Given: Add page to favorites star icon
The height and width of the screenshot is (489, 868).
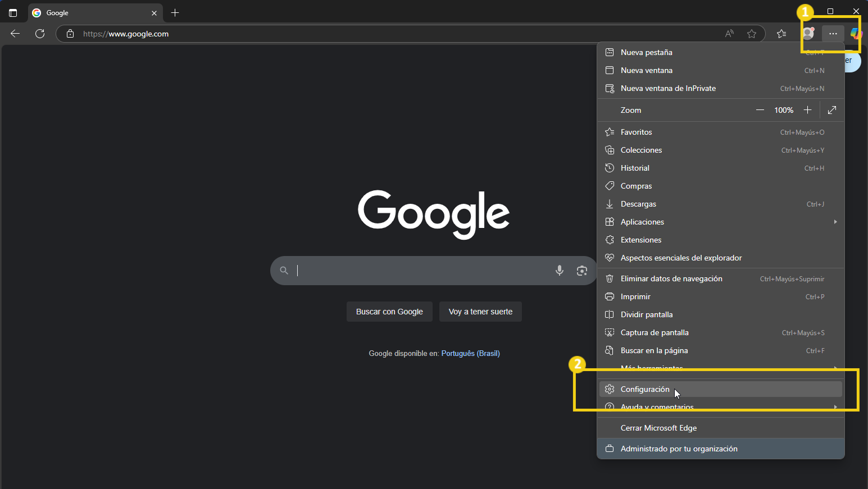Looking at the screenshot, I should (752, 34).
